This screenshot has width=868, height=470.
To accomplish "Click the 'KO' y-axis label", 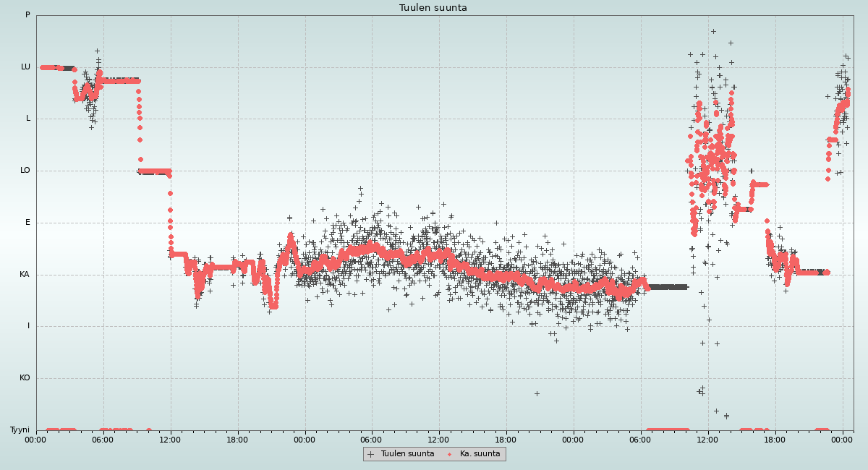I will point(25,377).
